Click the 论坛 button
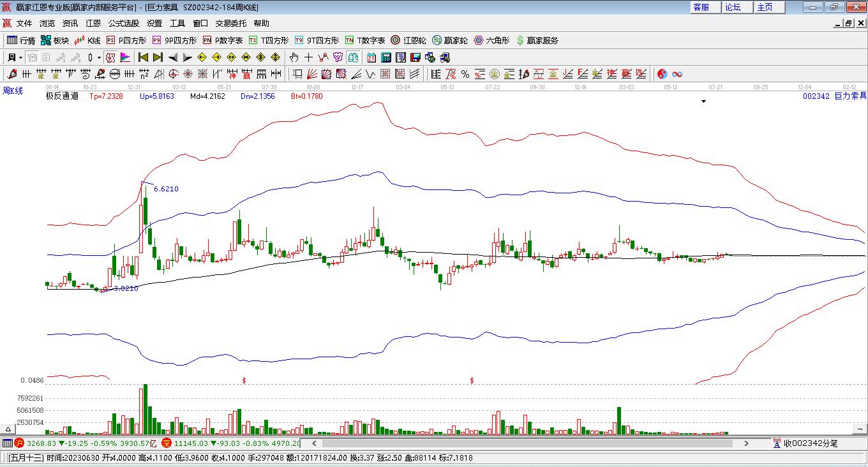Screen dimensions: 868x467 733,7
